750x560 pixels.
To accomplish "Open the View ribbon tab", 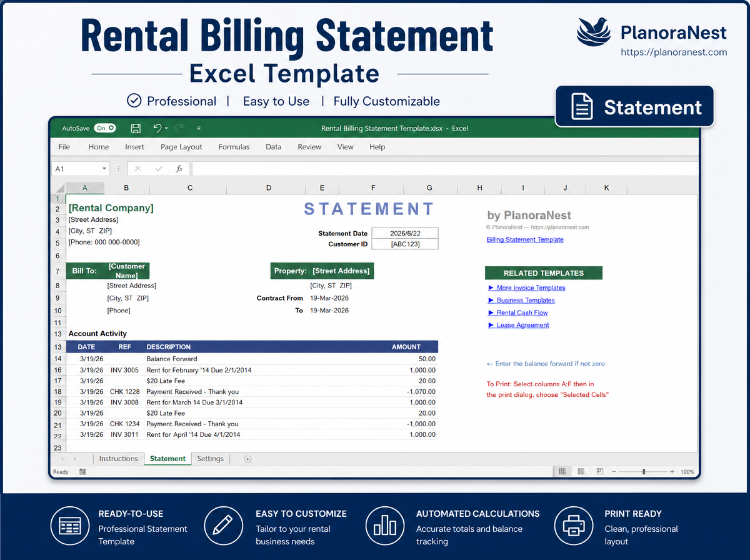I will pos(345,147).
